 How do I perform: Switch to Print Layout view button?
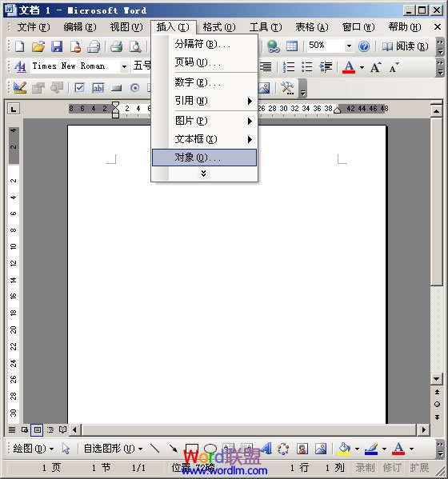tap(38, 430)
